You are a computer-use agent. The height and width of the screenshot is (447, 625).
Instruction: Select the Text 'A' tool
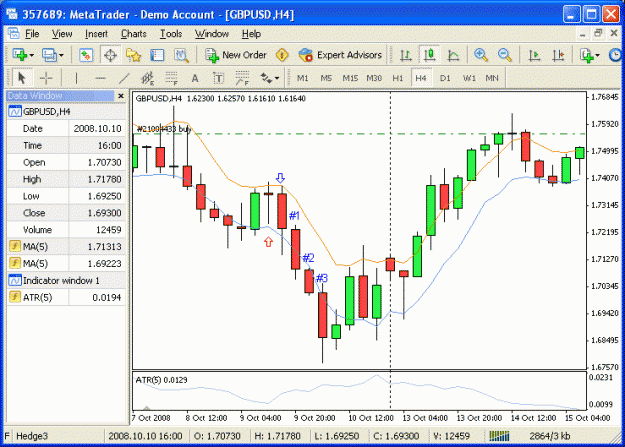[195, 78]
